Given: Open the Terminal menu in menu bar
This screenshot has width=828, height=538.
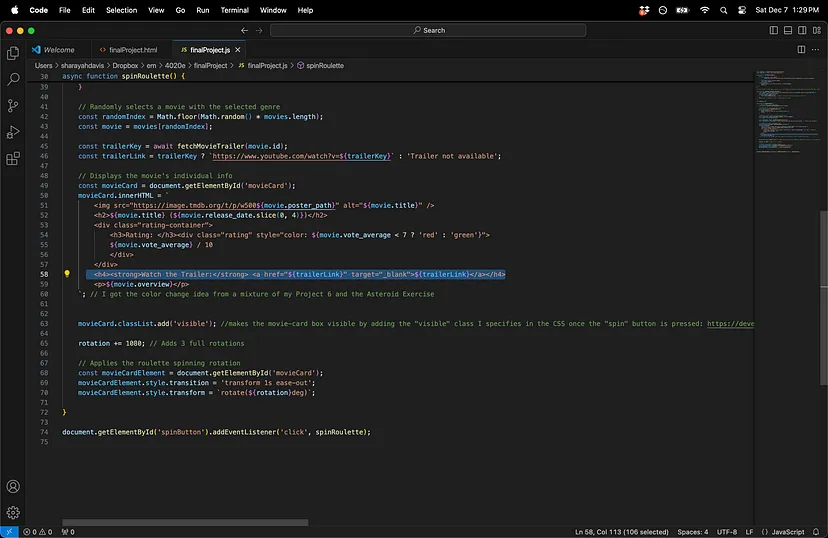Looking at the screenshot, I should point(234,10).
